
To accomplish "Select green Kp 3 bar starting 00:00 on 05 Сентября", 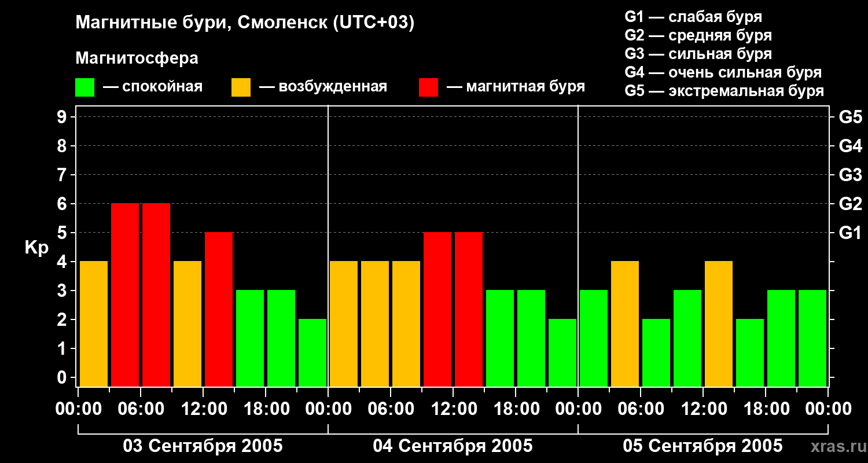I will pos(594,338).
